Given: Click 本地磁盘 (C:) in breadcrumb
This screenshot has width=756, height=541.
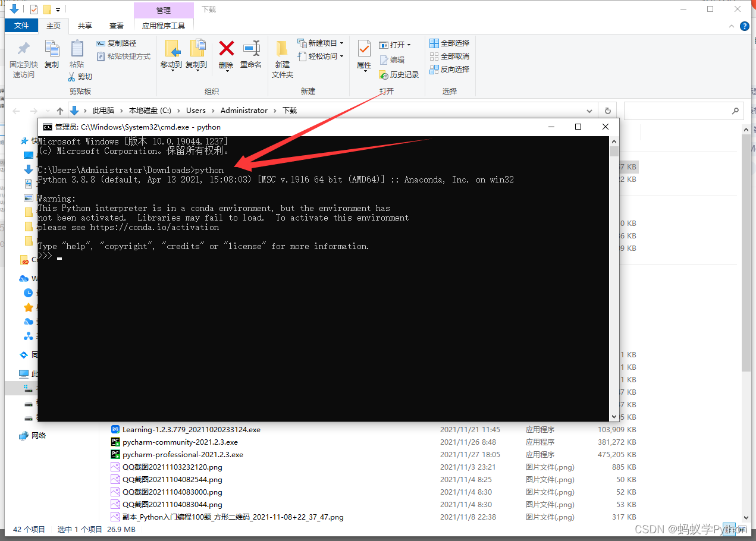Looking at the screenshot, I should click(150, 111).
